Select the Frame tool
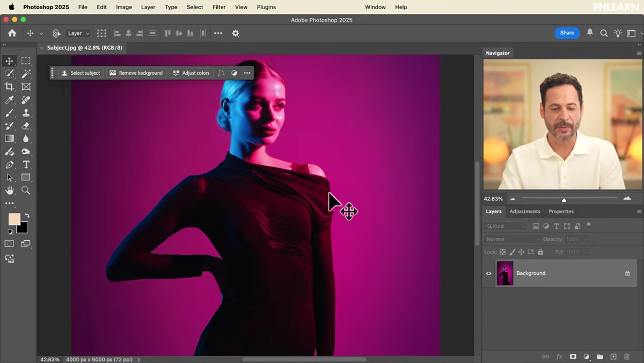 26,86
